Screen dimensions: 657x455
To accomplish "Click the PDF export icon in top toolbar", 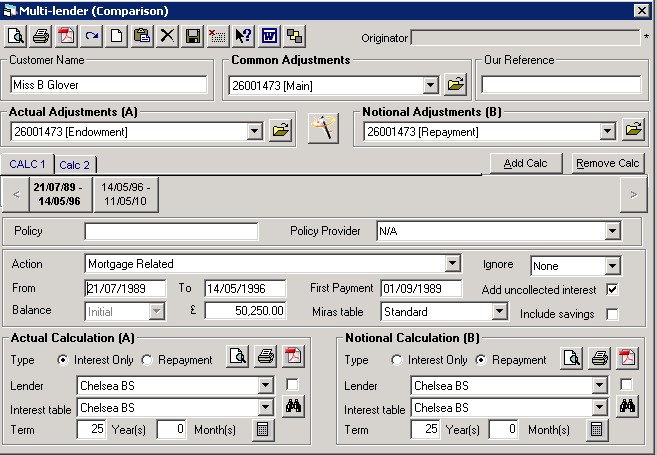I will pyautogui.click(x=66, y=36).
